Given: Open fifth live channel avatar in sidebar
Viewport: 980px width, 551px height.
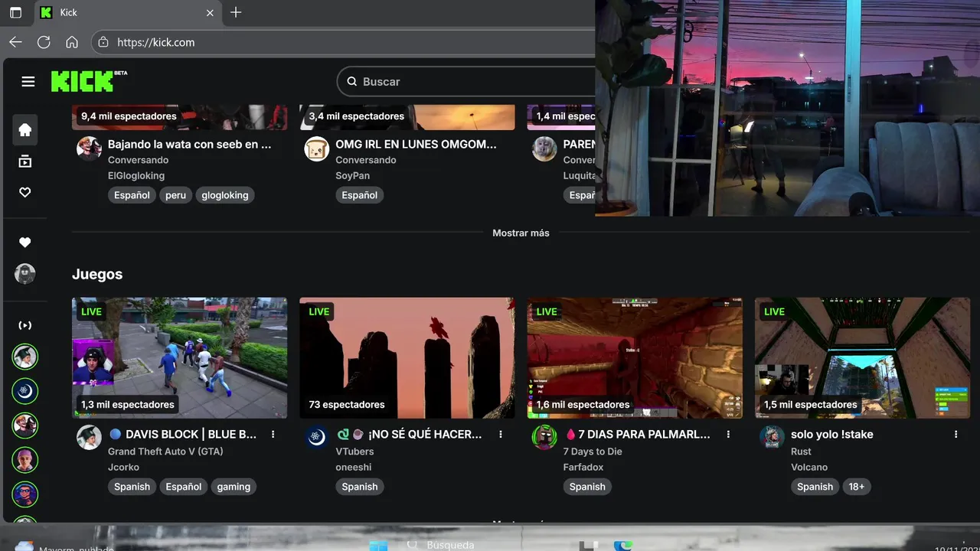Looking at the screenshot, I should click(x=25, y=494).
